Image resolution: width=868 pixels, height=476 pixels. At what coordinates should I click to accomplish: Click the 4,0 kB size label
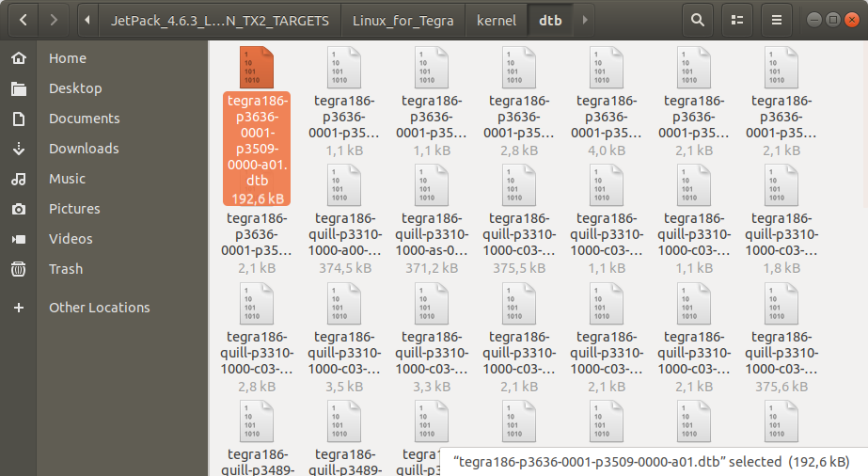click(x=607, y=151)
